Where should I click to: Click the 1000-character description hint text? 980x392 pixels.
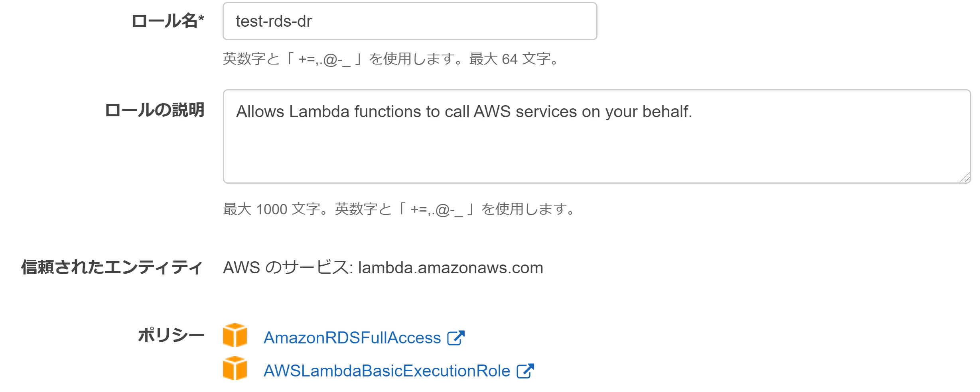coord(400,209)
